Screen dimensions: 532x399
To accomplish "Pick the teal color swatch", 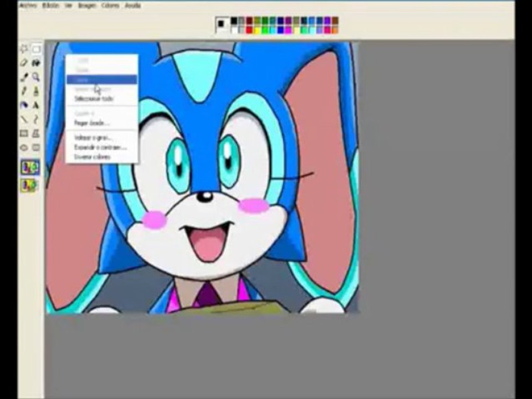I will point(273,21).
